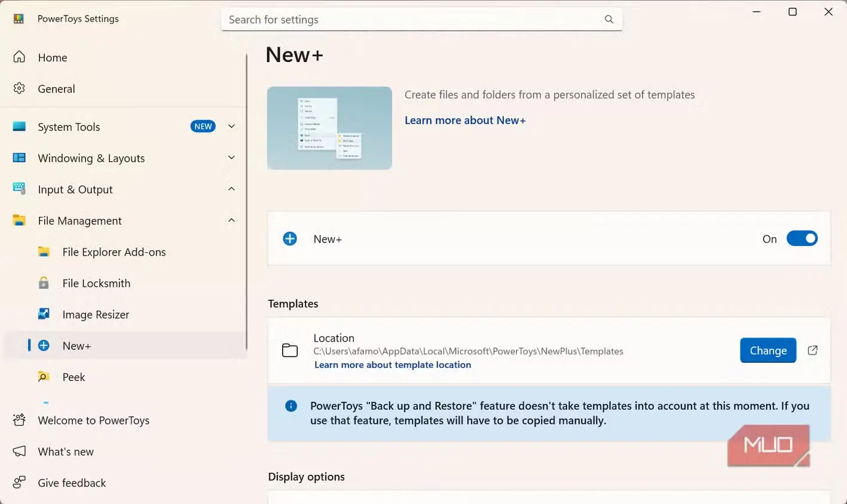The image size is (847, 504).
Task: Click the New+ plus icon in sidebar
Action: pos(44,345)
